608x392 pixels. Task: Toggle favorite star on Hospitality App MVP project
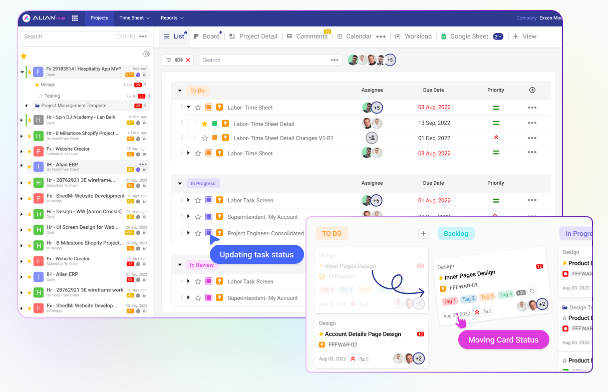point(29,72)
